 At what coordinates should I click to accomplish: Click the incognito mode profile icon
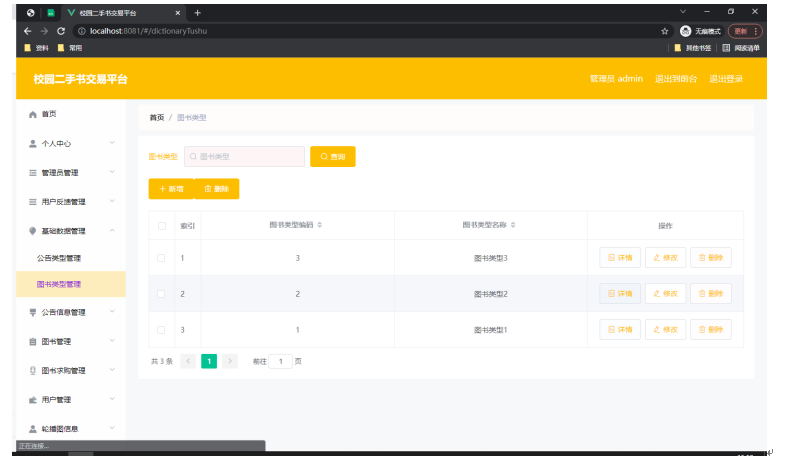pyautogui.click(x=685, y=31)
